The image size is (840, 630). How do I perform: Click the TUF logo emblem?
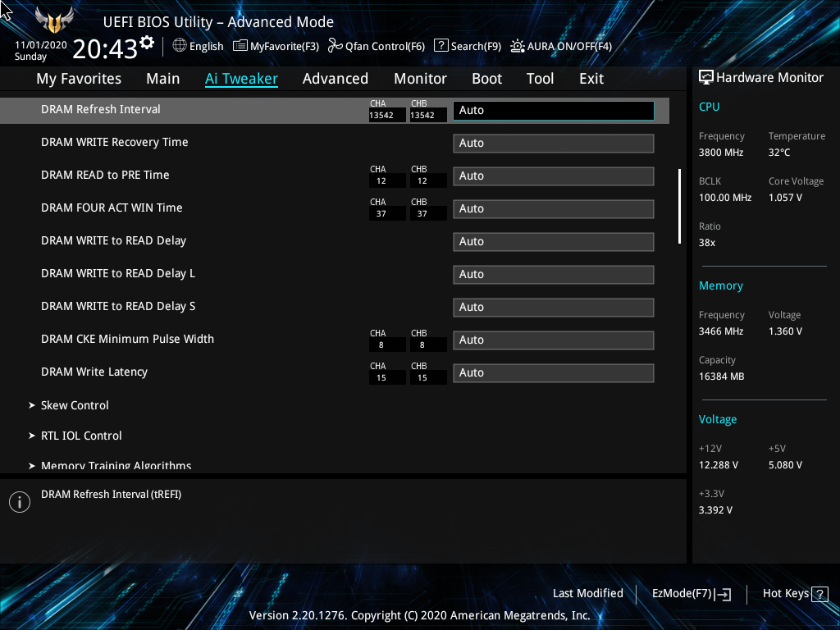point(54,21)
